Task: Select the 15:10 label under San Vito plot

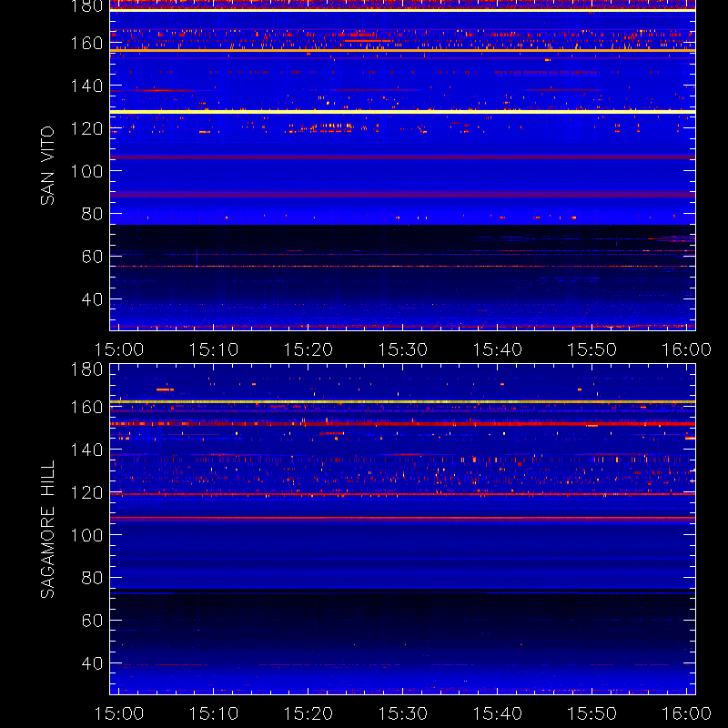Action: [214, 349]
